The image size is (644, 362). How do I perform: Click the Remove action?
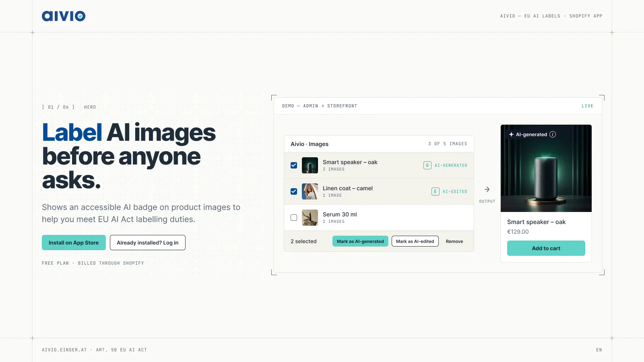(454, 241)
